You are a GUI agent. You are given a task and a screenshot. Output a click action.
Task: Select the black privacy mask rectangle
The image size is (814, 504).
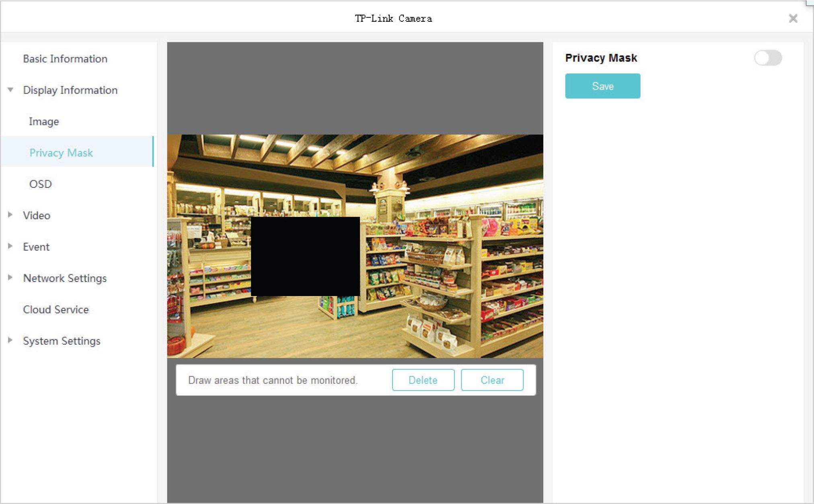coord(305,256)
